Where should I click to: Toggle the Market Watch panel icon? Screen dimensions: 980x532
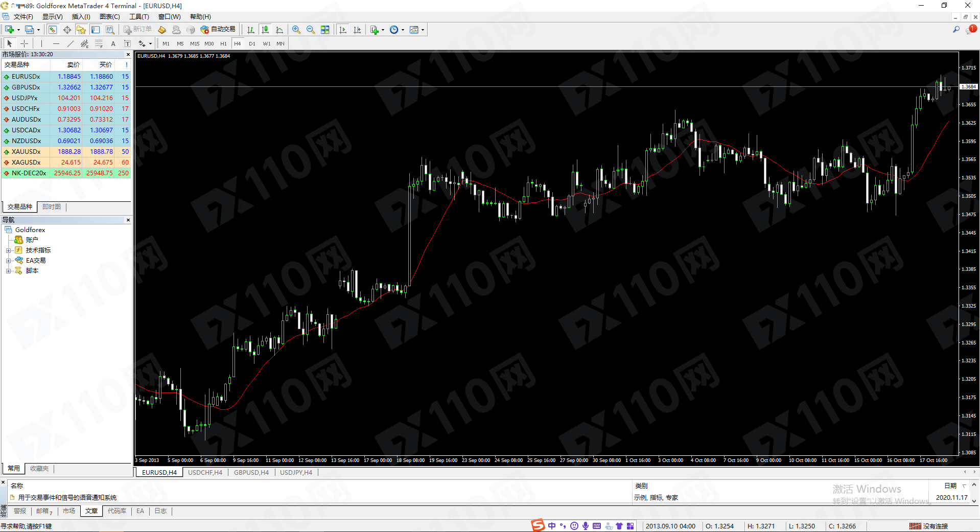coord(53,30)
